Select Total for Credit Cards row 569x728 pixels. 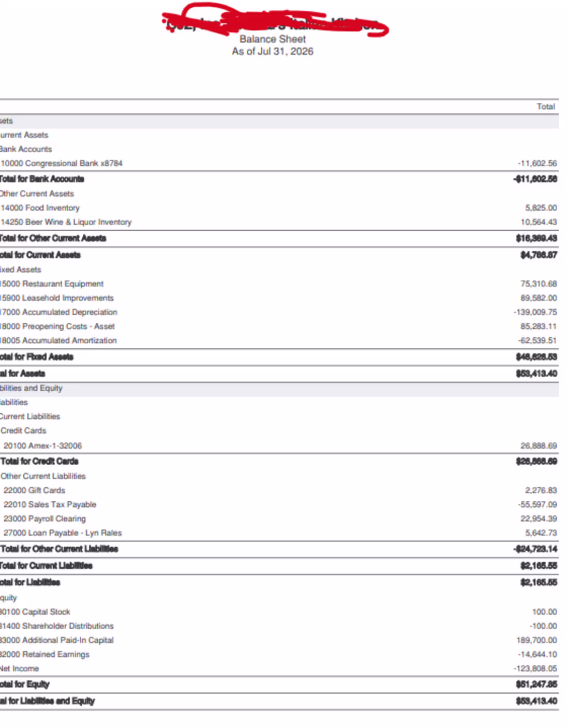pyautogui.click(x=279, y=462)
